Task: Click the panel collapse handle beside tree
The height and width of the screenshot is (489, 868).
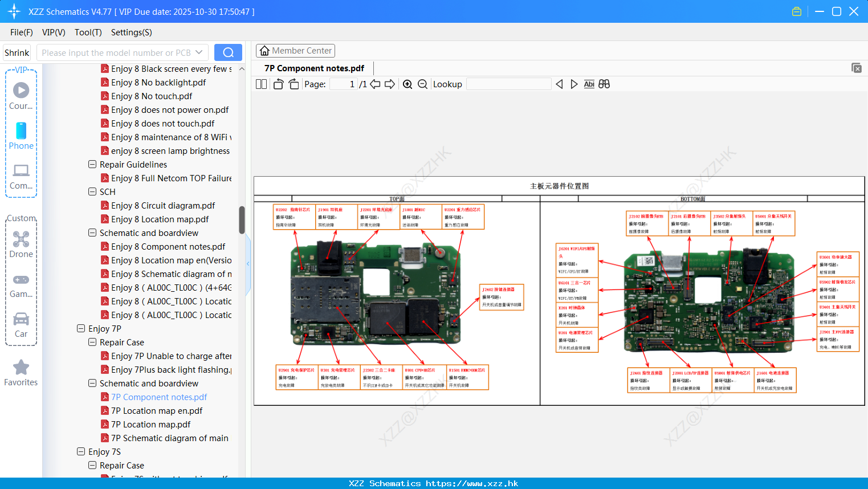Action: 248,264
